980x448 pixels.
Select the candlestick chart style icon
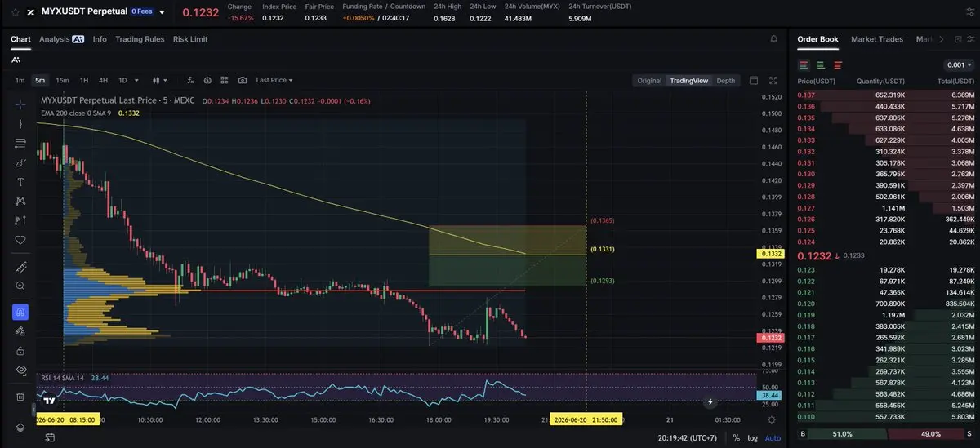156,80
